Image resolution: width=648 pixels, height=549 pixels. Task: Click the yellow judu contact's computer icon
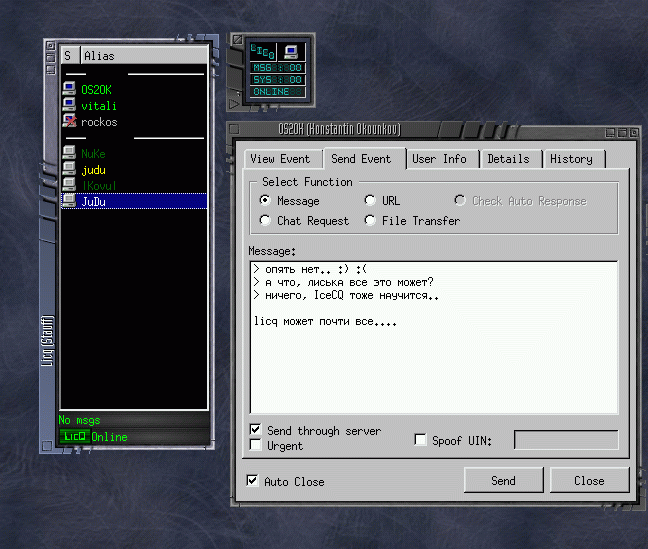69,169
